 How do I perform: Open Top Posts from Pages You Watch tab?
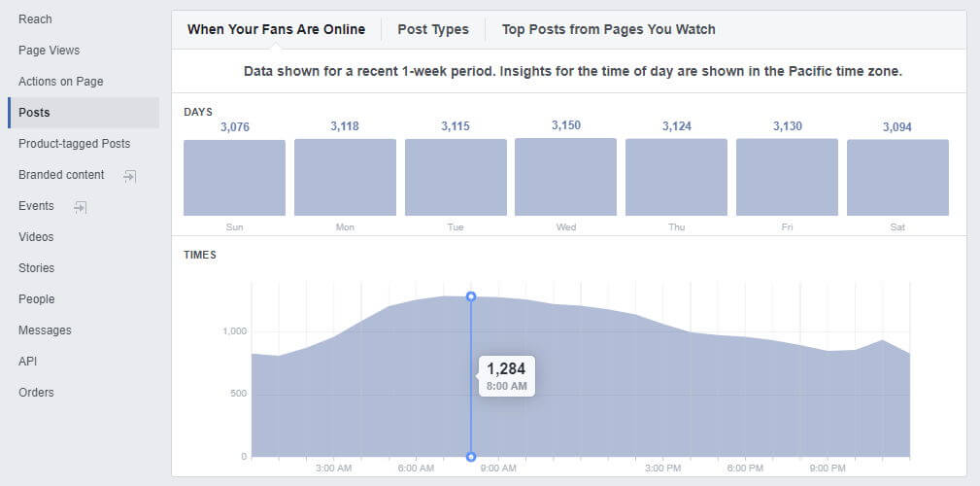point(608,29)
